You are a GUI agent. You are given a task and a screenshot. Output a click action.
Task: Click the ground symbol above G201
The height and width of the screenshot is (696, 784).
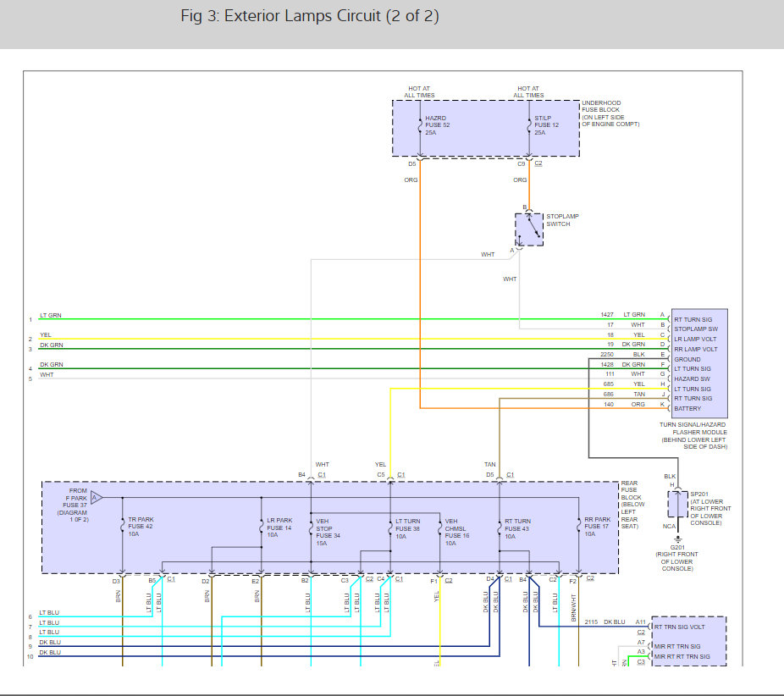[678, 539]
